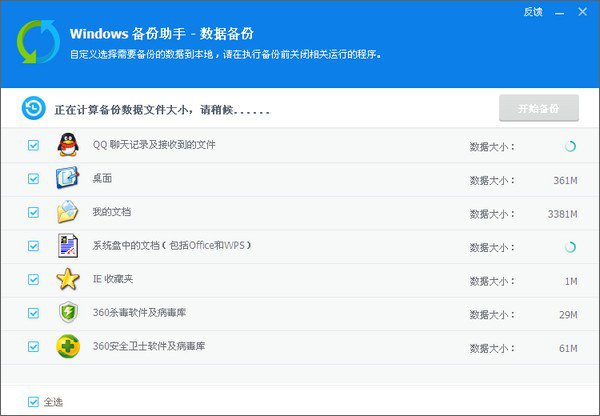Viewport: 600px width, 416px height.
Task: Select the 系统盘中的文档（包括Office和WPS）label
Action: 172,245
